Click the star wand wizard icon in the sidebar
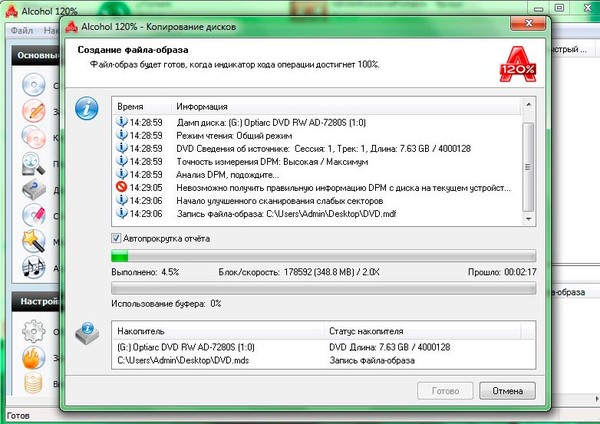 [34, 241]
